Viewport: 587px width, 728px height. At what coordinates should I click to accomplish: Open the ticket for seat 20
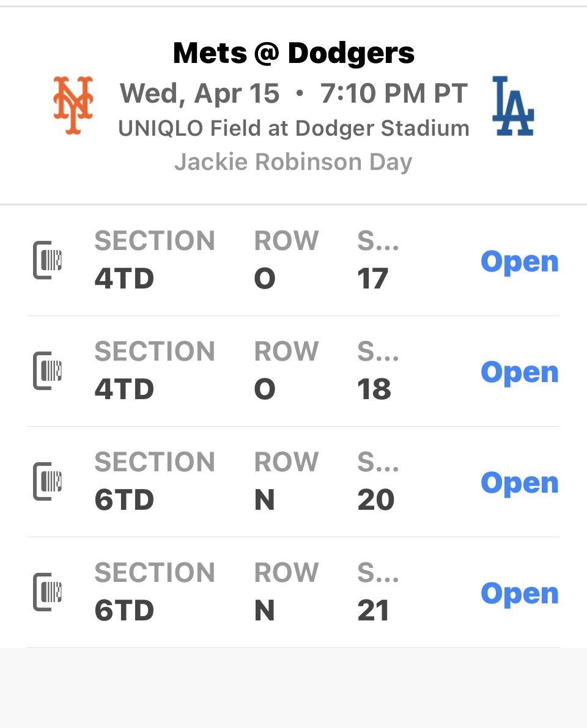tap(519, 483)
